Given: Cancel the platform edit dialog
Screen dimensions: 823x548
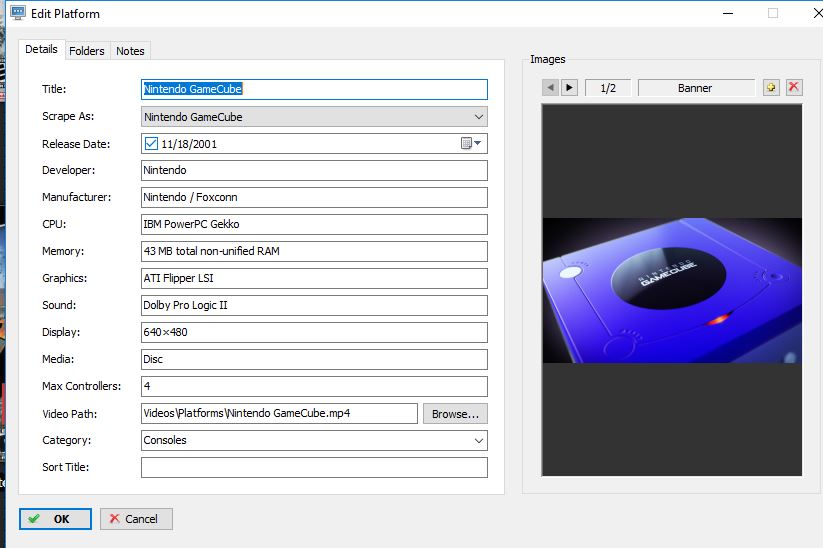Looking at the screenshot, I should point(136,519).
